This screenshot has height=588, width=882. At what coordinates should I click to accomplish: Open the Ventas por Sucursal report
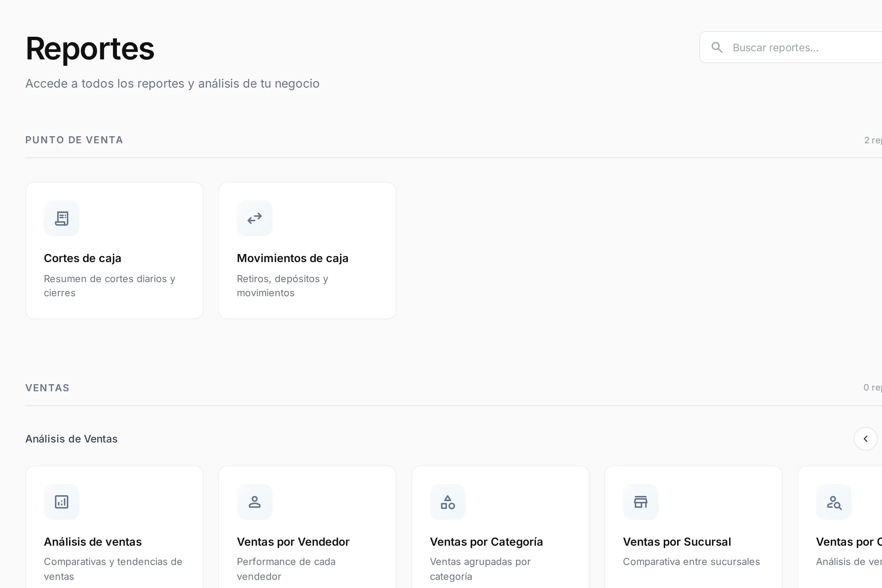693,527
